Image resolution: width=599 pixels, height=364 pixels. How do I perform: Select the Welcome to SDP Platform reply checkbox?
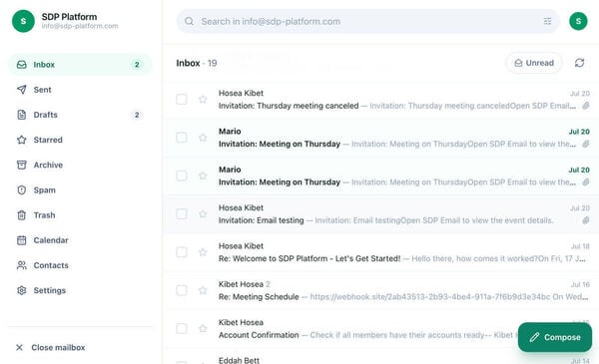tap(182, 252)
